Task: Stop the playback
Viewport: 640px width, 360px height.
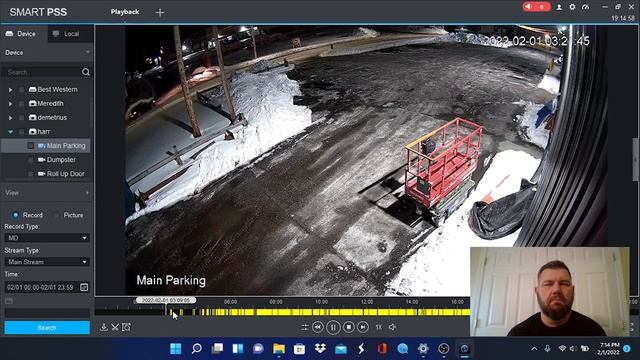Action: pyautogui.click(x=348, y=327)
